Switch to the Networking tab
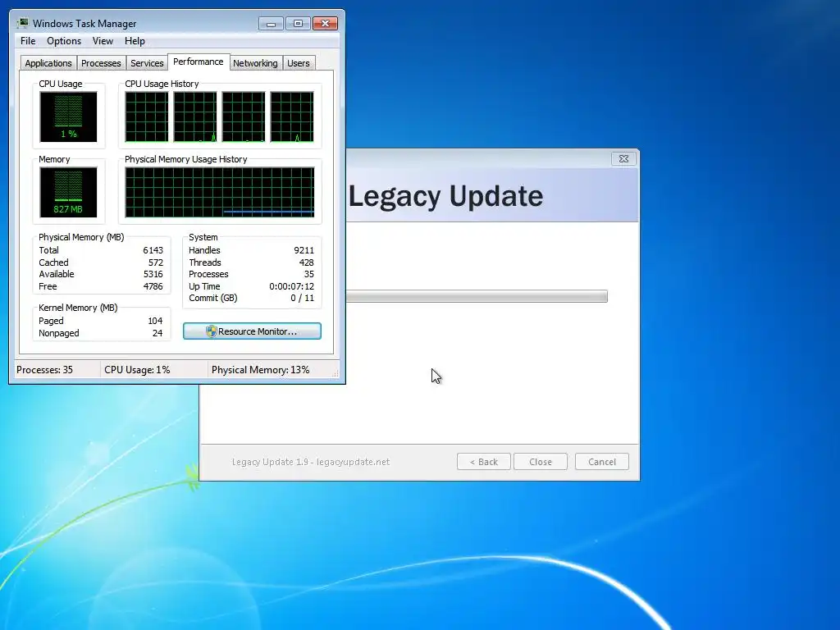 coord(255,62)
